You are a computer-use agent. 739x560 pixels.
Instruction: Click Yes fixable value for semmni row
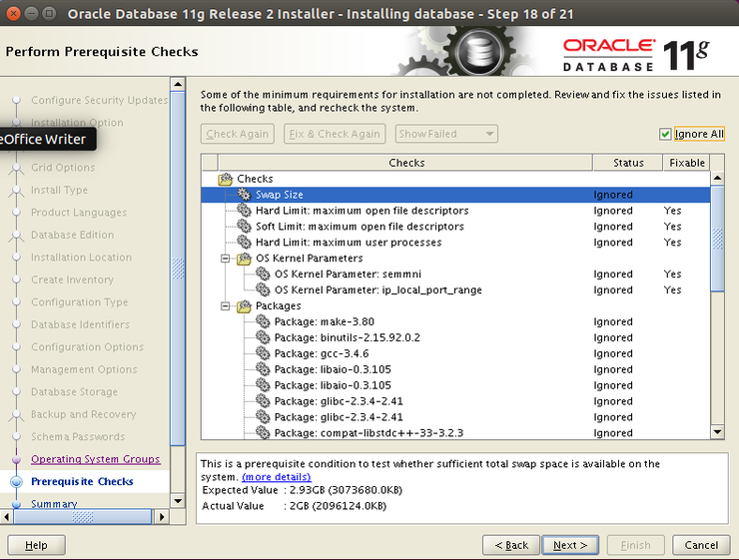tap(672, 275)
